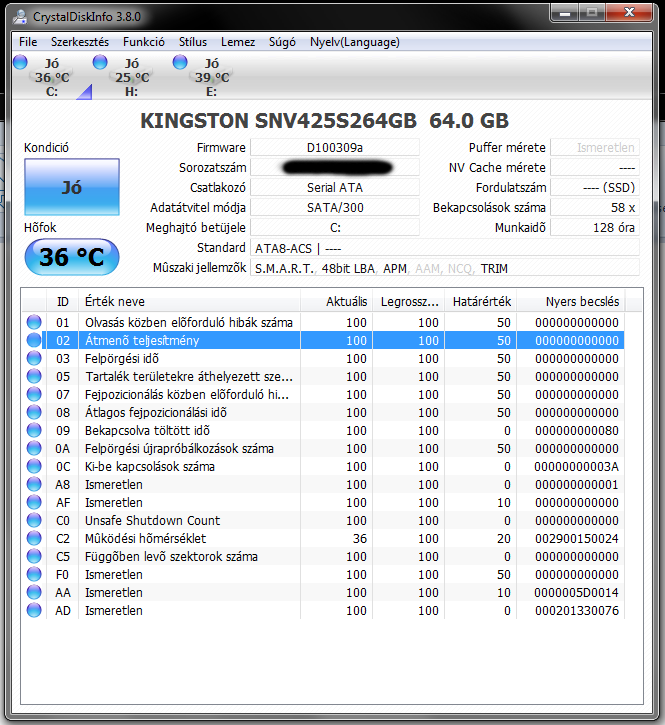Screen dimensions: 665x725
Task: Select the Ki-be kapcsolások száma row name
Action: 150,467
